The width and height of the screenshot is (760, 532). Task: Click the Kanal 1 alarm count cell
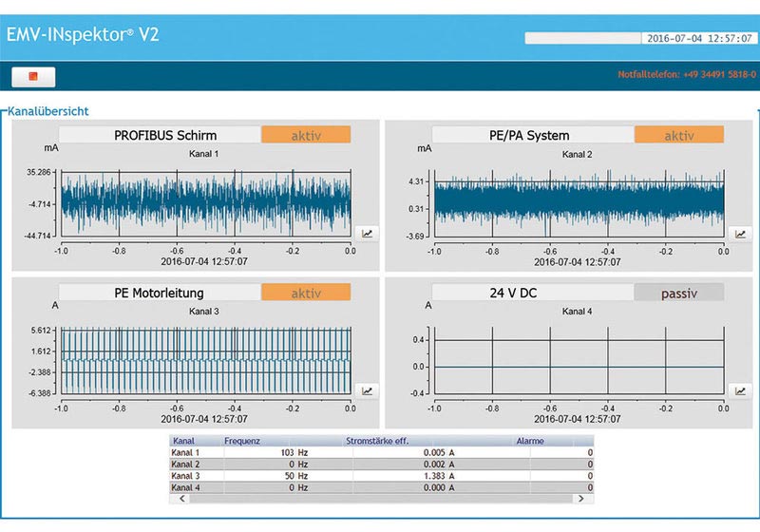tap(561, 452)
